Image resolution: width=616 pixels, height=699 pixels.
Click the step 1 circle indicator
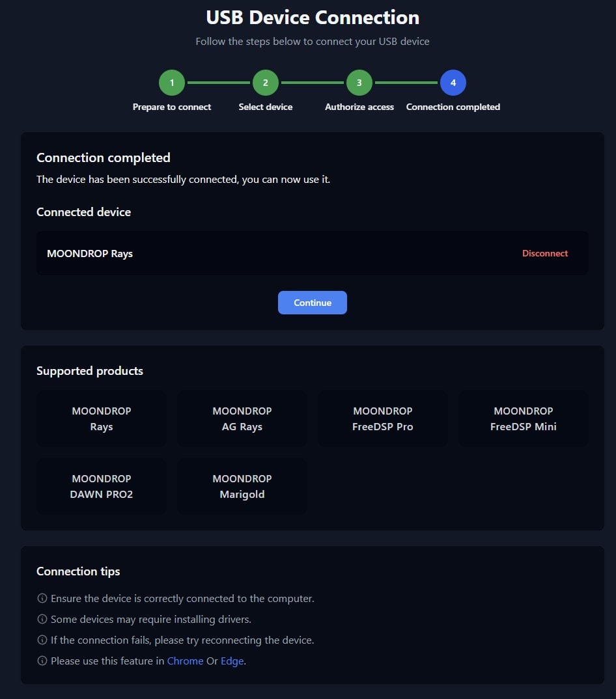[x=172, y=83]
